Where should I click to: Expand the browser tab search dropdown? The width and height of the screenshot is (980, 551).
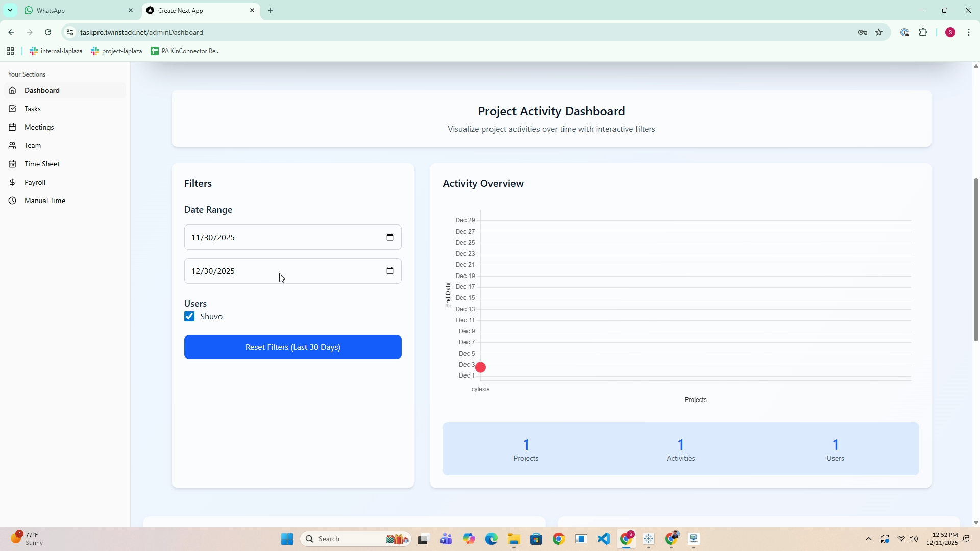coord(10,10)
